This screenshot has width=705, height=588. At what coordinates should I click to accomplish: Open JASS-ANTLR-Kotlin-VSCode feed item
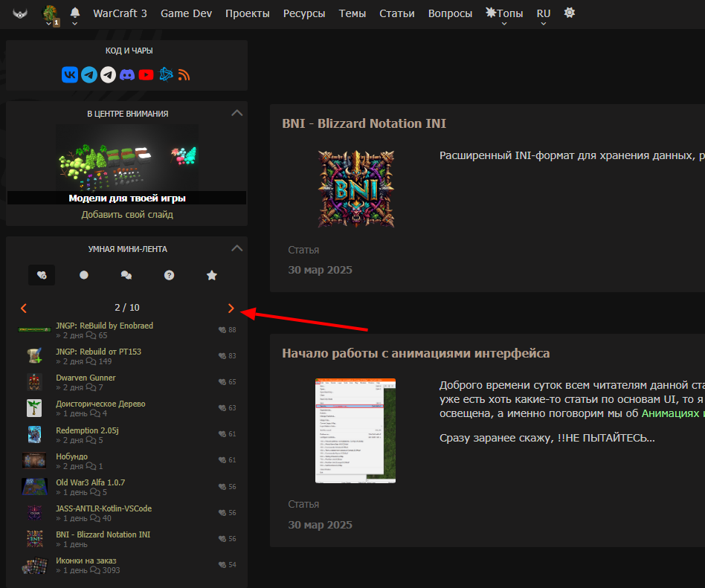[x=103, y=508]
